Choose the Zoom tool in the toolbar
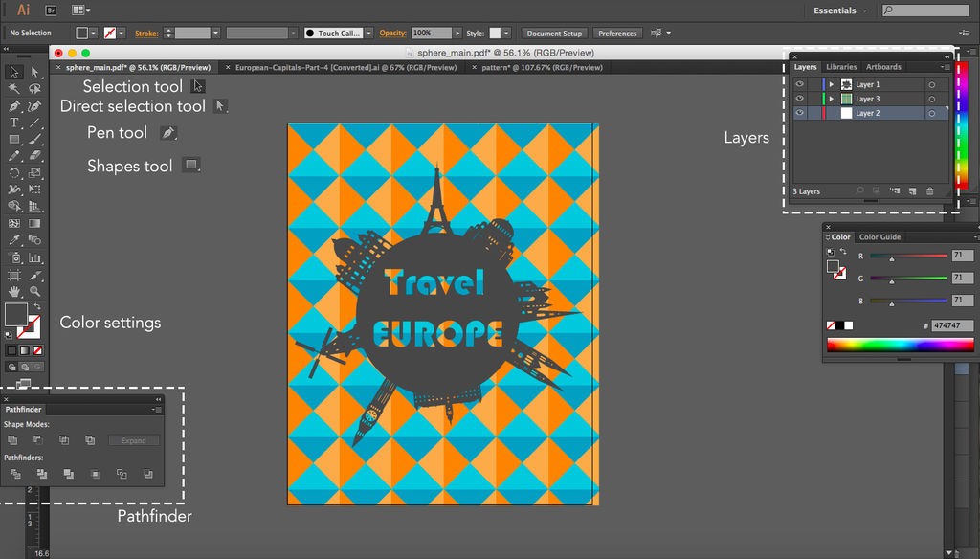Image resolution: width=980 pixels, height=559 pixels. (34, 291)
